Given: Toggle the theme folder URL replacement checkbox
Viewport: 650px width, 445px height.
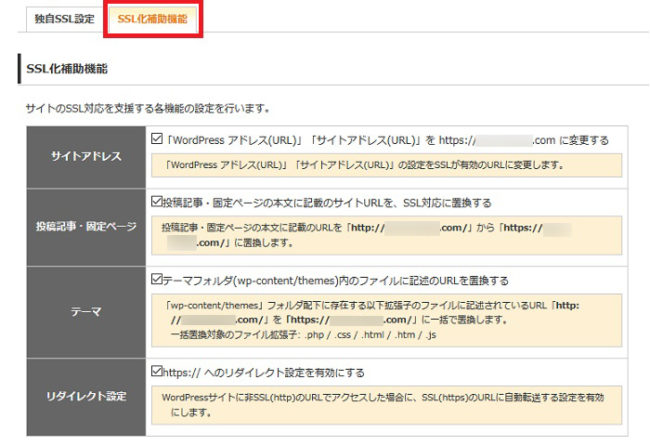Looking at the screenshot, I should (157, 279).
